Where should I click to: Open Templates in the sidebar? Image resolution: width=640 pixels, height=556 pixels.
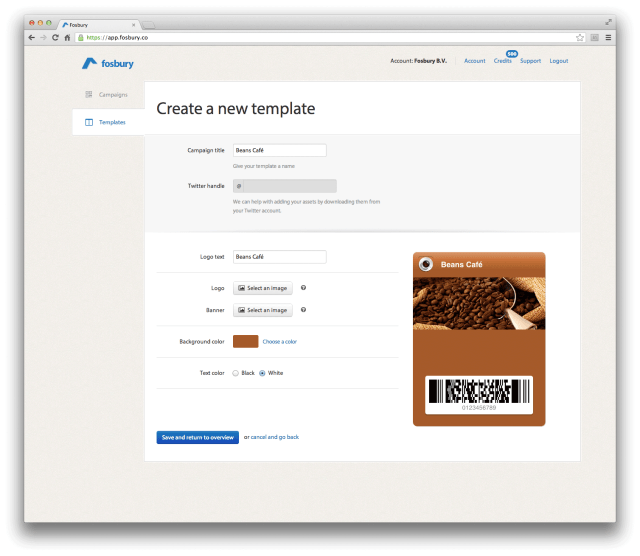(x=112, y=122)
